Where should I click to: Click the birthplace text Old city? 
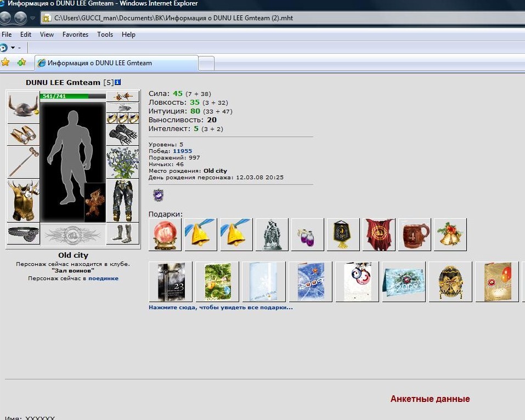click(215, 171)
